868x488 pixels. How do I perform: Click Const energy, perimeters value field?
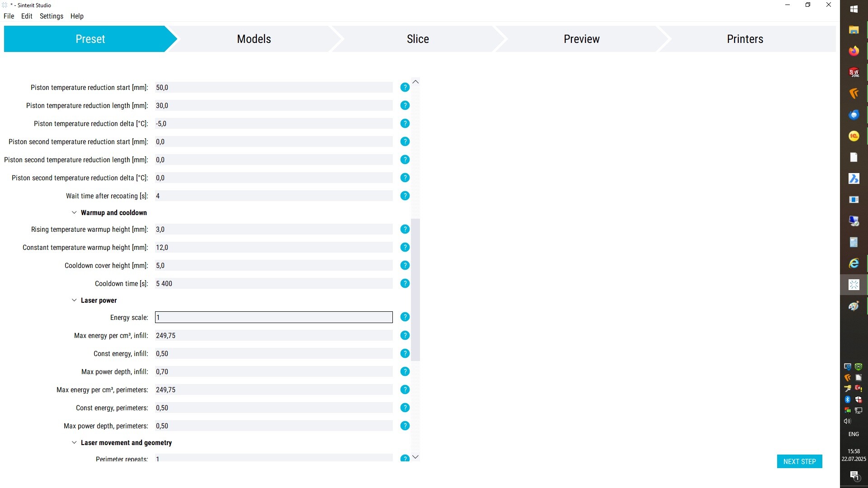274,408
